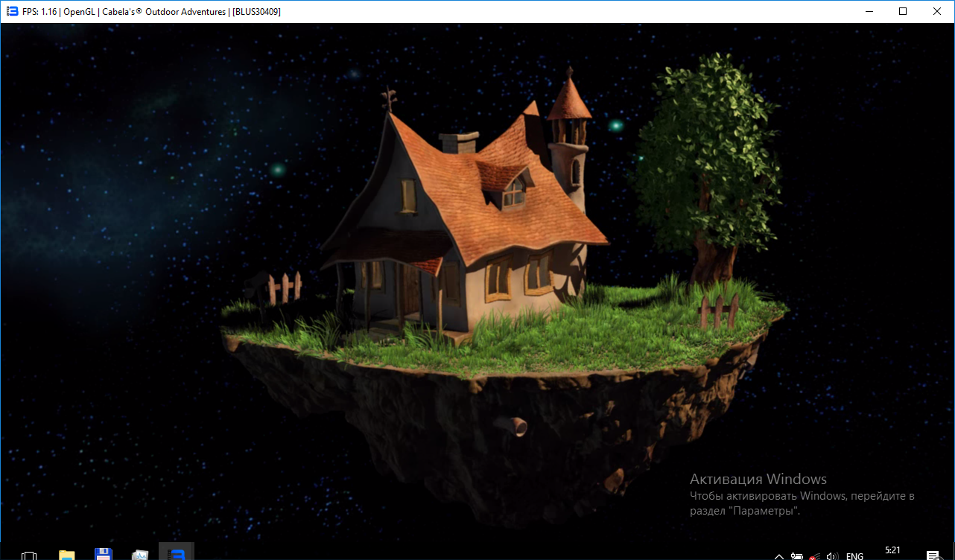
Task: Minimize the Cabela's Outdoor Adventures window
Action: pos(869,11)
